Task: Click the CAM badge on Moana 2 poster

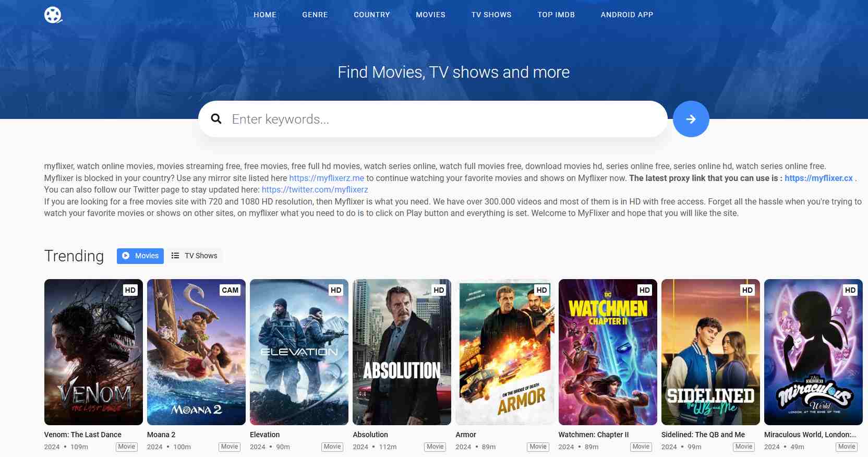Action: point(230,290)
